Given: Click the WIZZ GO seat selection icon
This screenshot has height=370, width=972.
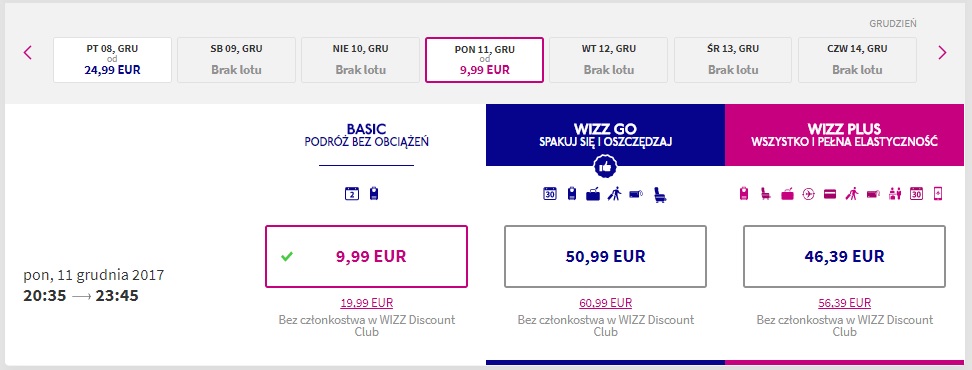Looking at the screenshot, I should (660, 195).
